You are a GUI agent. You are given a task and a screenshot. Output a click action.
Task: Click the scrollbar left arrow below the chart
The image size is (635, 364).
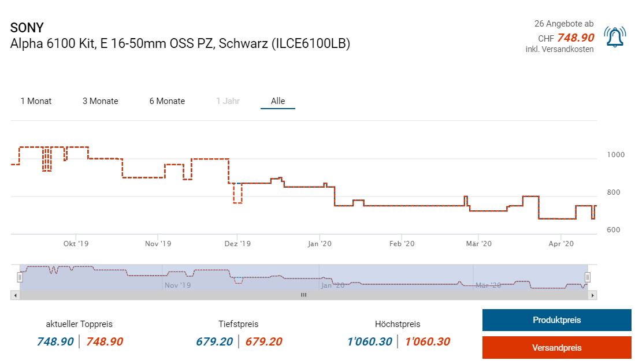(15, 295)
